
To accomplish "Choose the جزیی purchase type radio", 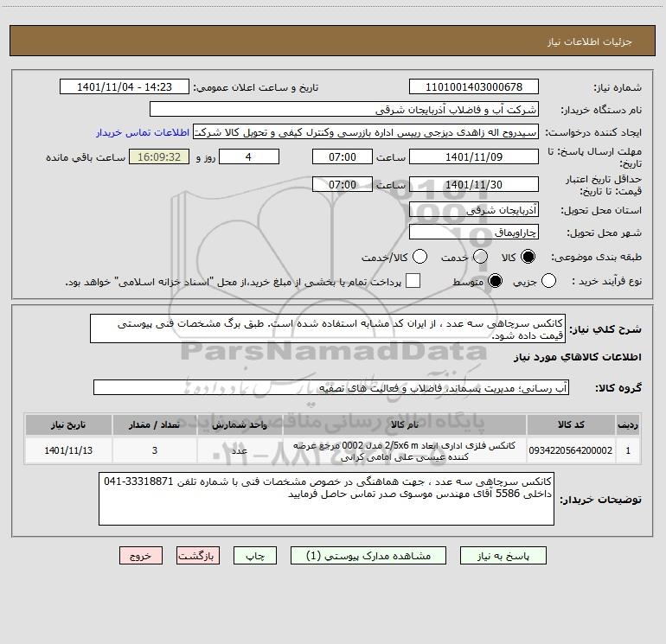I will pyautogui.click(x=548, y=281).
